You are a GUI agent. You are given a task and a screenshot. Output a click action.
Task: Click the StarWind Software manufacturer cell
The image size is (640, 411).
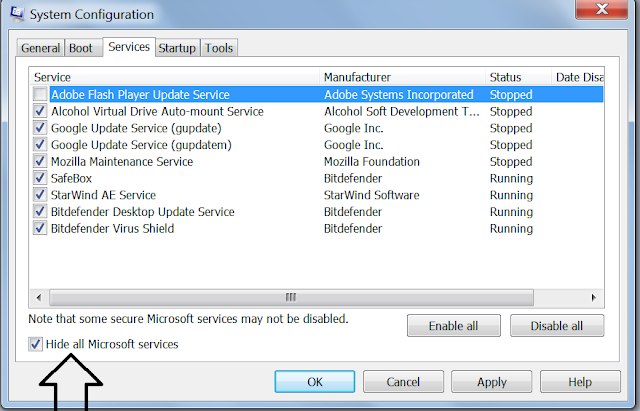click(371, 195)
